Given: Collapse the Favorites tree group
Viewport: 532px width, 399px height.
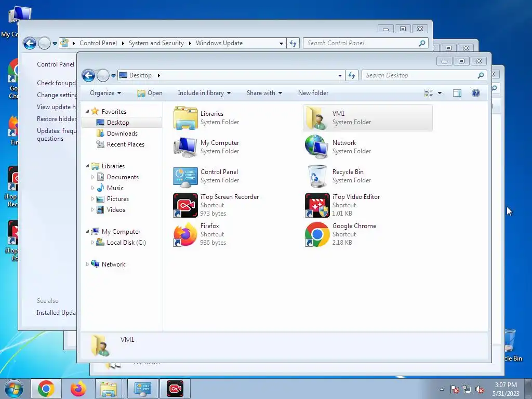Looking at the screenshot, I should (x=87, y=111).
